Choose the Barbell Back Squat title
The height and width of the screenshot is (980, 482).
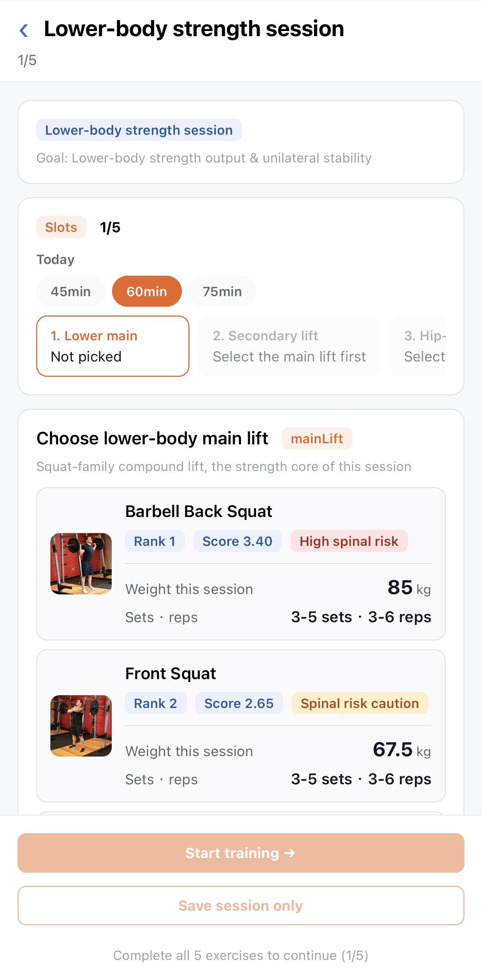point(199,511)
